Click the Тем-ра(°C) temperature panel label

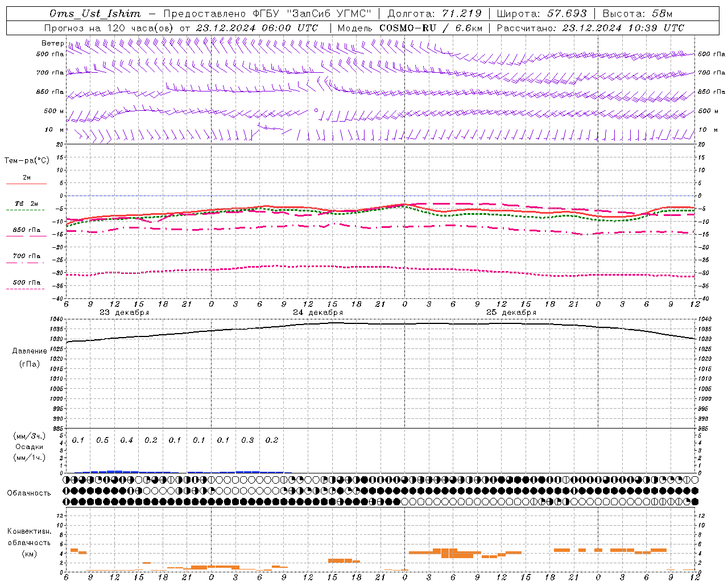(27, 161)
